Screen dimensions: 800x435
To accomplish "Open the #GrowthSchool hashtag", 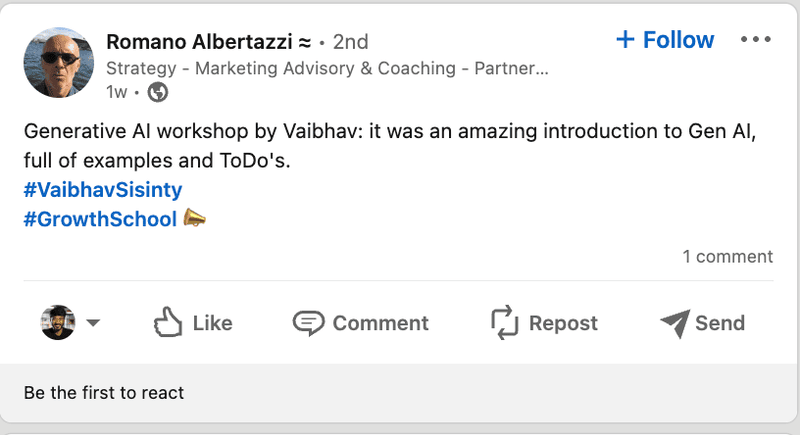I will tap(100, 217).
